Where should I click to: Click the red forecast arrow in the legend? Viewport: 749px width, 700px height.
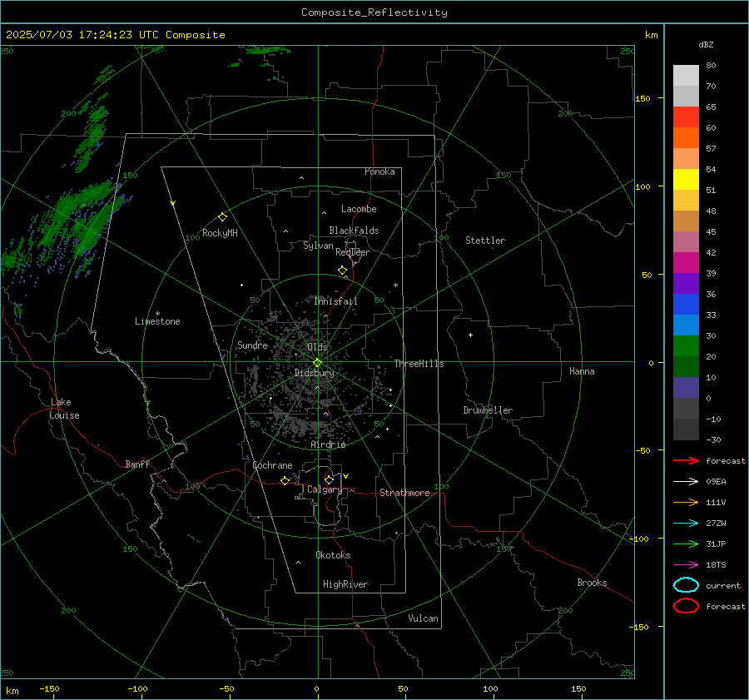(686, 460)
